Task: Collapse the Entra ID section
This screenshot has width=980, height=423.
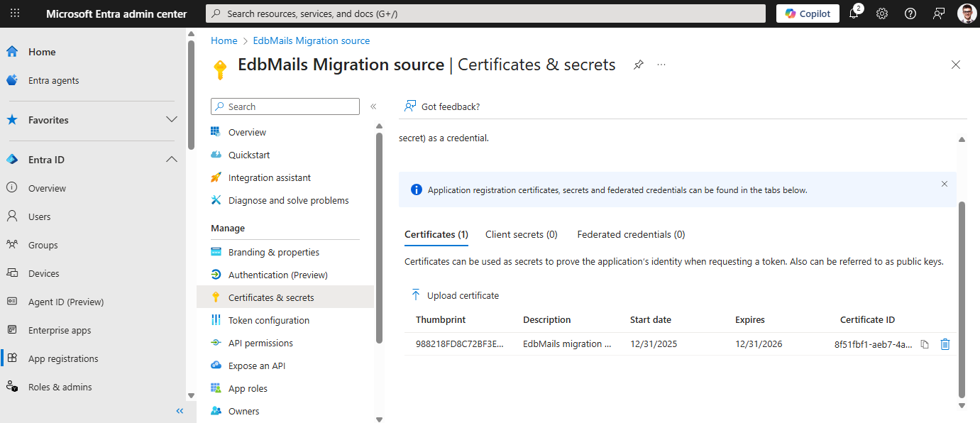Action: (x=171, y=160)
